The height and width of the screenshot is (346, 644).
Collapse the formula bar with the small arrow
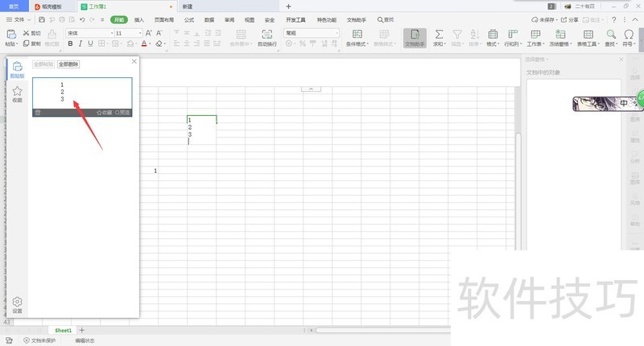(x=311, y=89)
